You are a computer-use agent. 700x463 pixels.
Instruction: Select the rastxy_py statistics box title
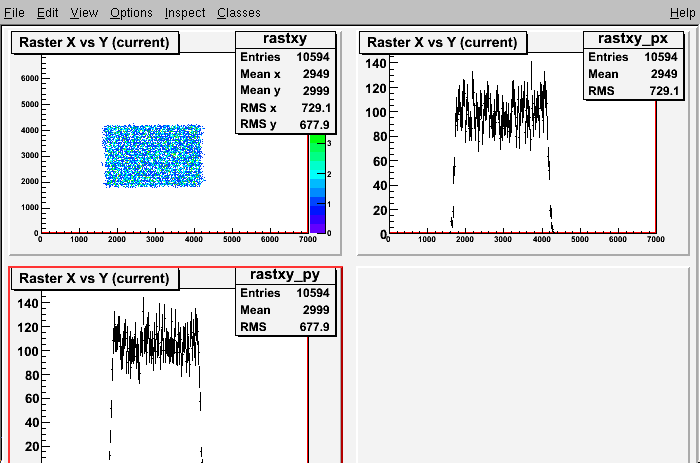(x=285, y=275)
